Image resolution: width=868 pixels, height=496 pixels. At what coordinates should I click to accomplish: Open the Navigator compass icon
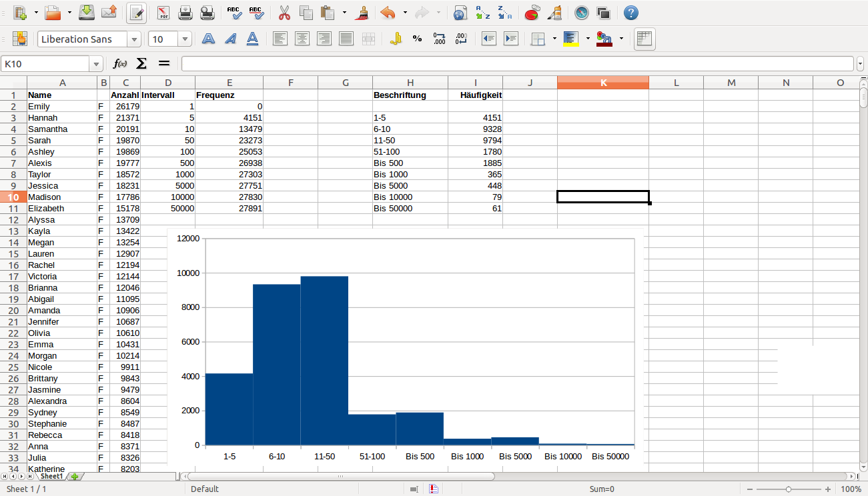coord(582,13)
